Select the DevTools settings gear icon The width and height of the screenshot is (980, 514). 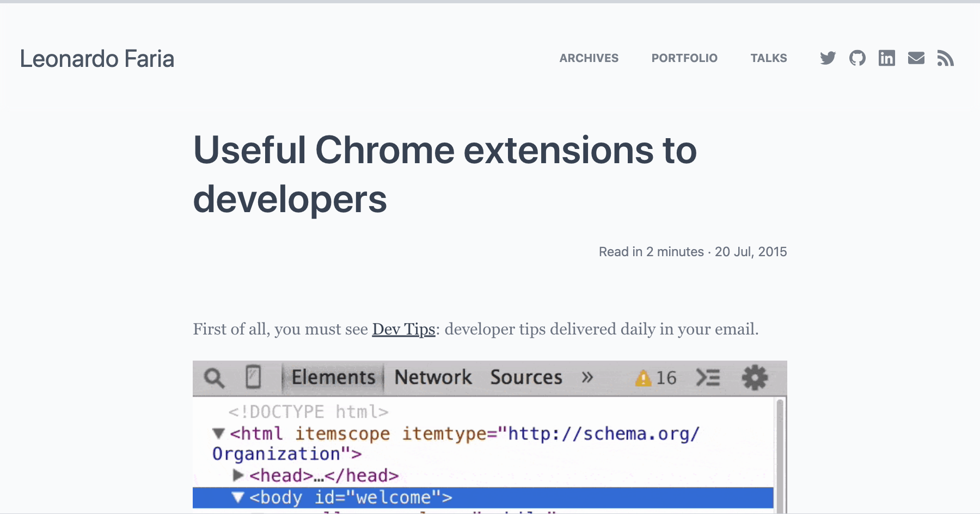755,377
